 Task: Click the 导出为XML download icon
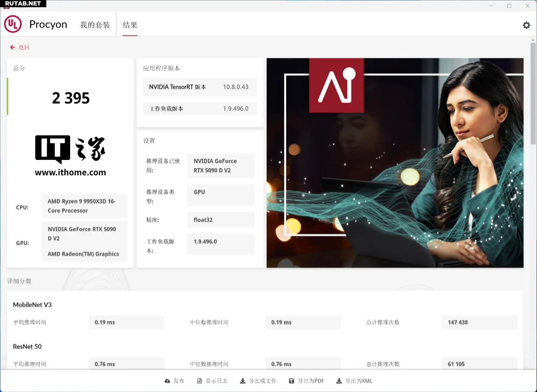click(339, 381)
